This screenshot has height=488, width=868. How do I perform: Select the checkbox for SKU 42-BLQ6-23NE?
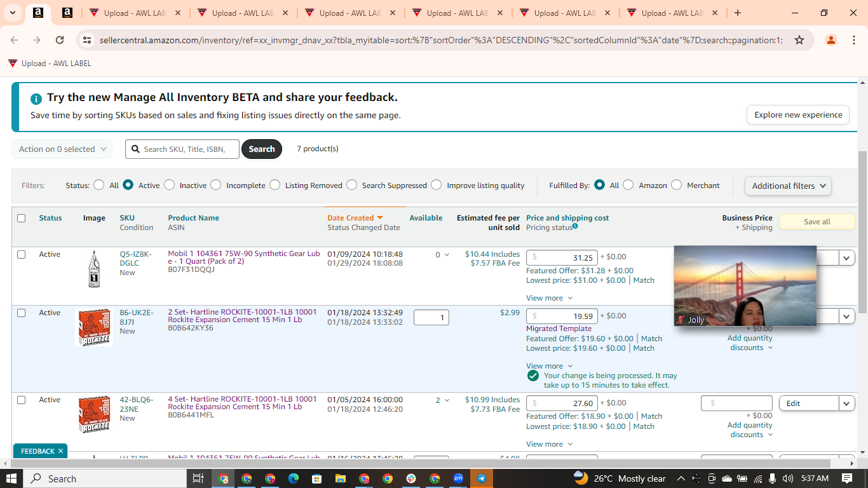[x=21, y=400]
